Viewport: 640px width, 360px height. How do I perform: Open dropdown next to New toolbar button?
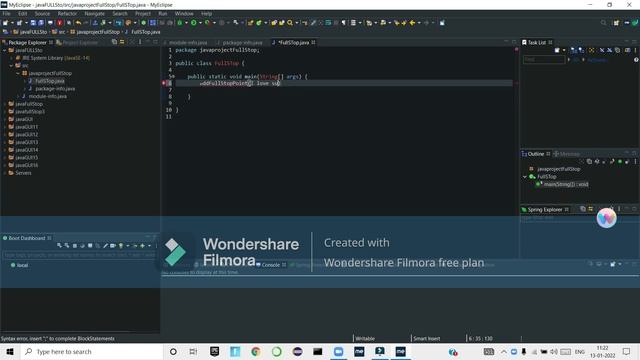pos(12,23)
